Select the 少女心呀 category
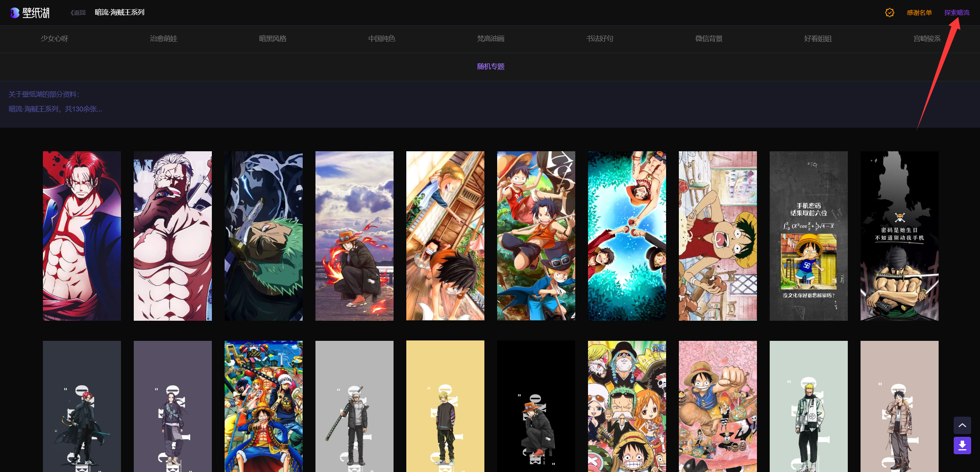980x472 pixels. (55, 39)
